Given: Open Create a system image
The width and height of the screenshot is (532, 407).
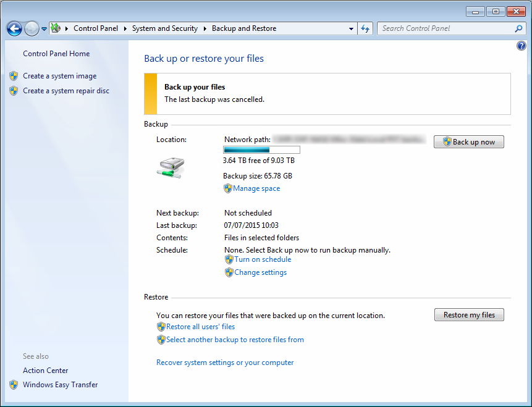Looking at the screenshot, I should click(60, 76).
